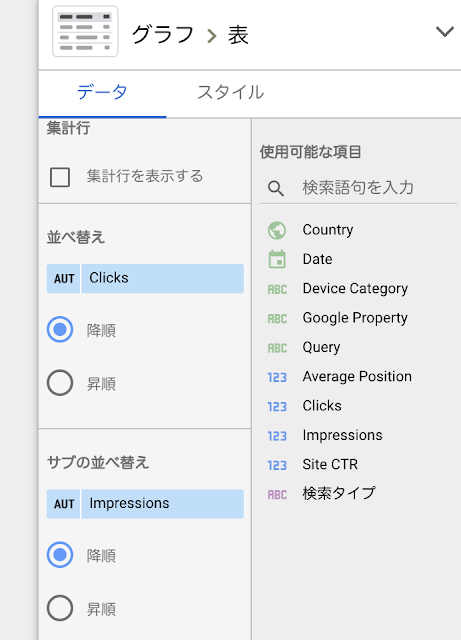Click the Query field in available fields
This screenshot has width=461, height=640.
pos(321,347)
